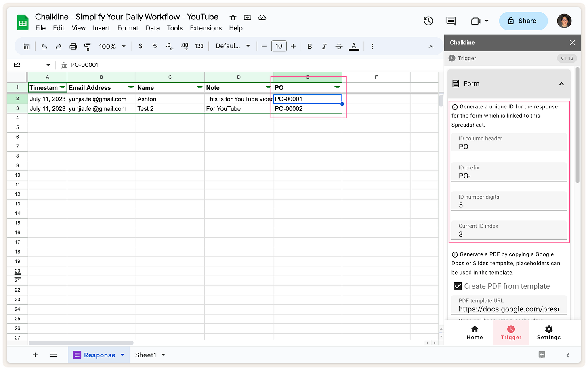
Task: Select cell containing PO-00002
Action: [307, 109]
